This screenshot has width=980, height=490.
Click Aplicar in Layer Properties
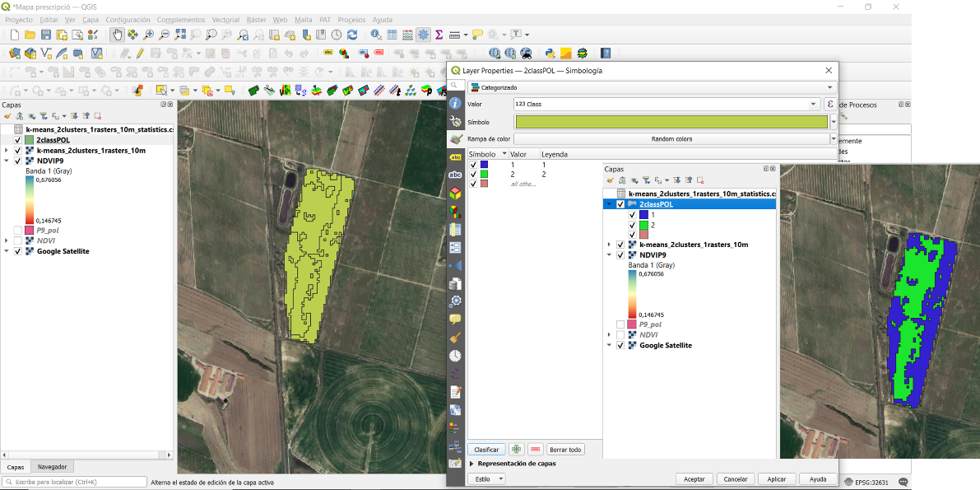click(776, 478)
